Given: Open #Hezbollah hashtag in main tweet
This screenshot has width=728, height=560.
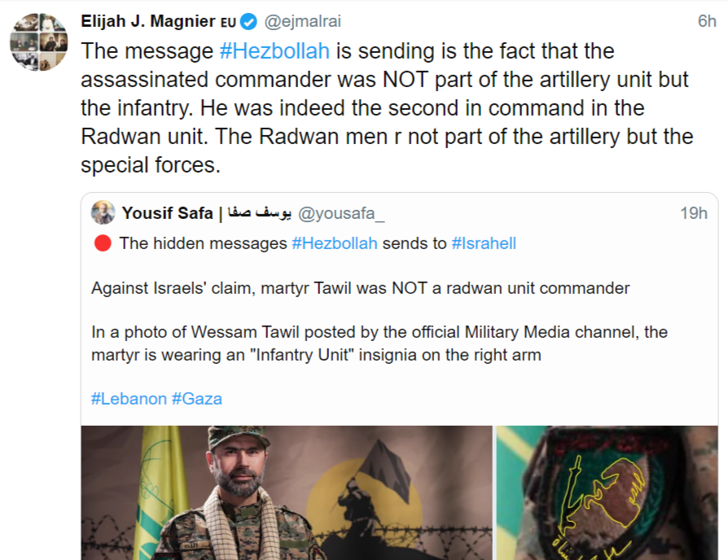Looking at the screenshot, I should (x=274, y=50).
